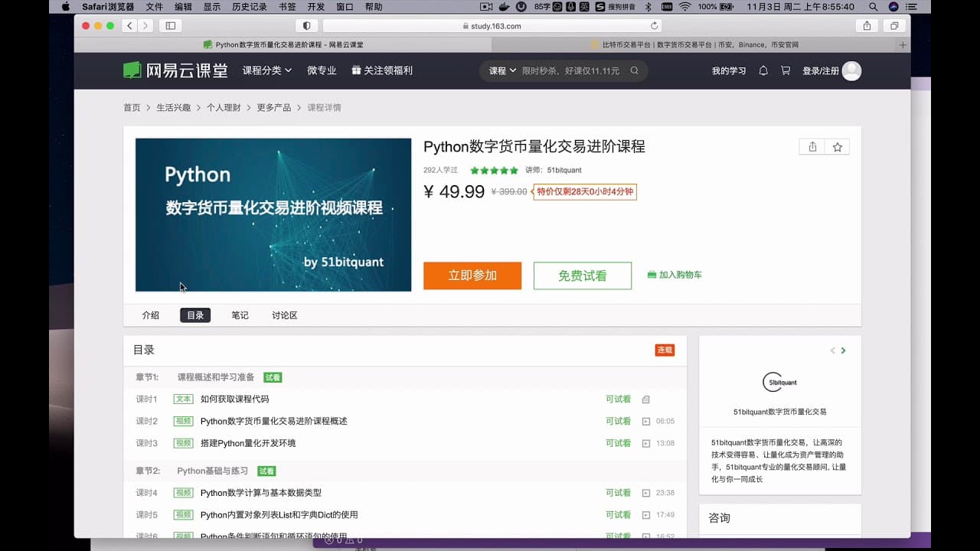This screenshot has height=551, width=980.
Task: Click the 免费试看 button
Action: coord(583,275)
